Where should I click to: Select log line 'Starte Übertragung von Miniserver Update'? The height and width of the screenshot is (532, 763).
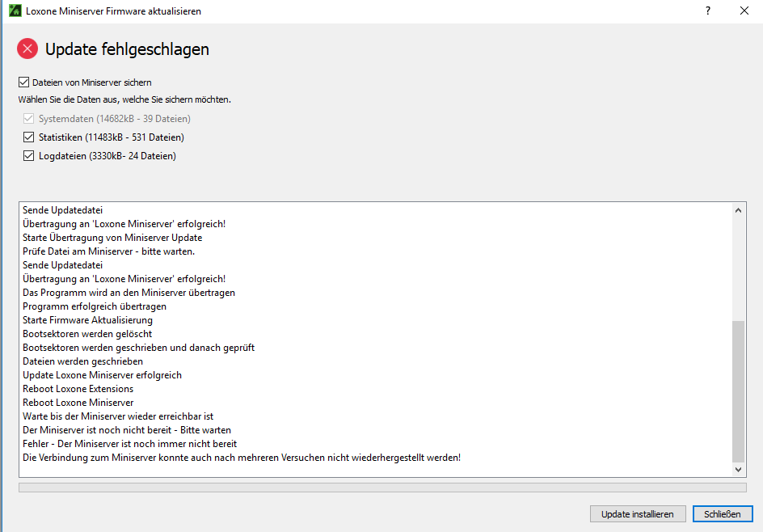click(112, 238)
